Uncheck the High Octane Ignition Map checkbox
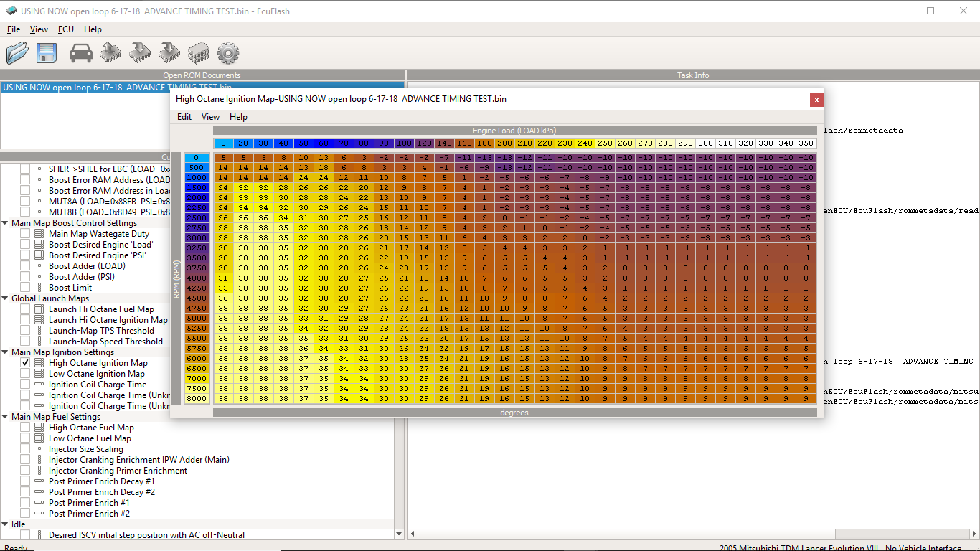980x551 pixels. (25, 363)
